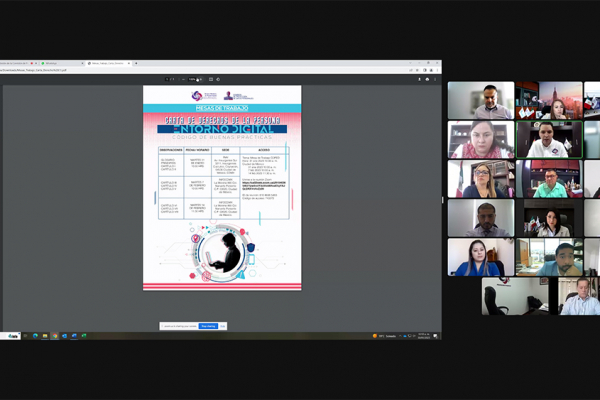This screenshot has width=600, height=400.
Task: Open Outlook from the taskbar
Action: (x=64, y=336)
